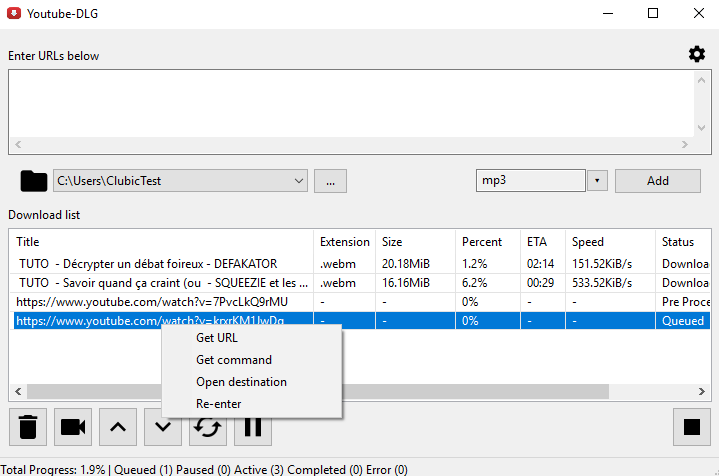
Task: Choose 'Get command' from context menu
Action: click(234, 360)
